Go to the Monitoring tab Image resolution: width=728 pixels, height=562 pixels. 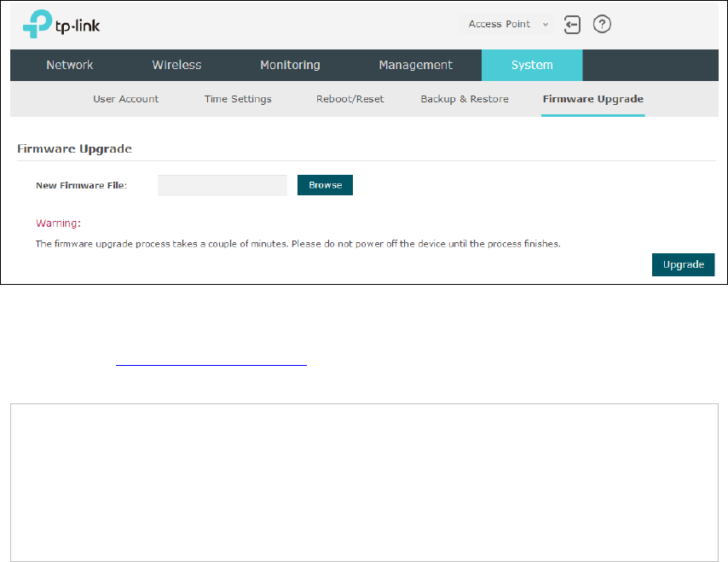[x=290, y=65]
